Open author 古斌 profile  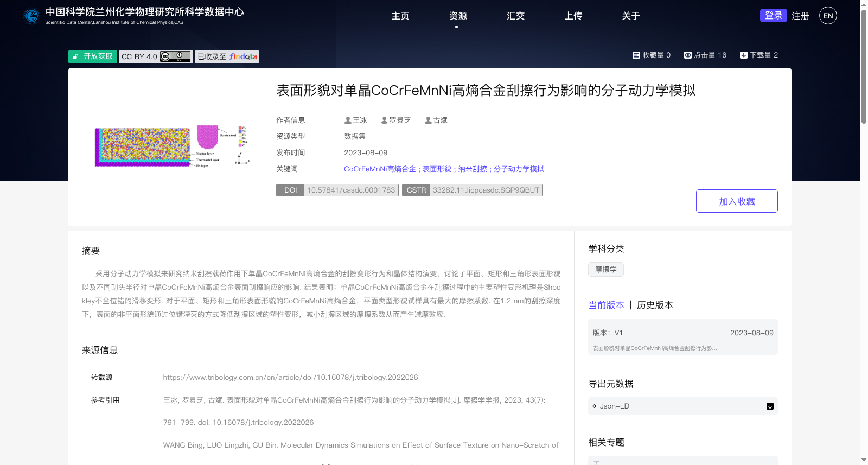click(436, 120)
